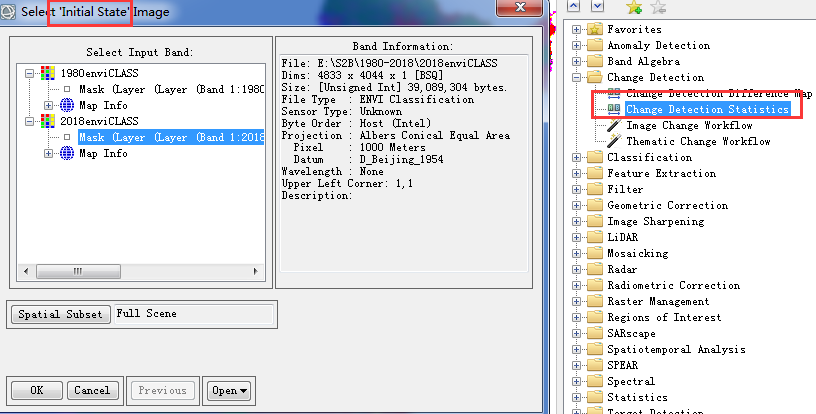Expand the Geometric Correction folder
Image resolution: width=816 pixels, height=414 pixels.
click(x=576, y=205)
